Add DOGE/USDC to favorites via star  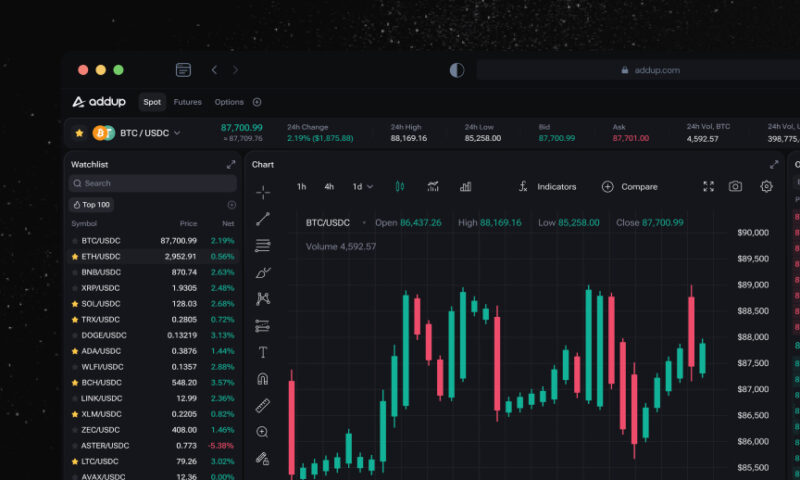click(x=75, y=335)
